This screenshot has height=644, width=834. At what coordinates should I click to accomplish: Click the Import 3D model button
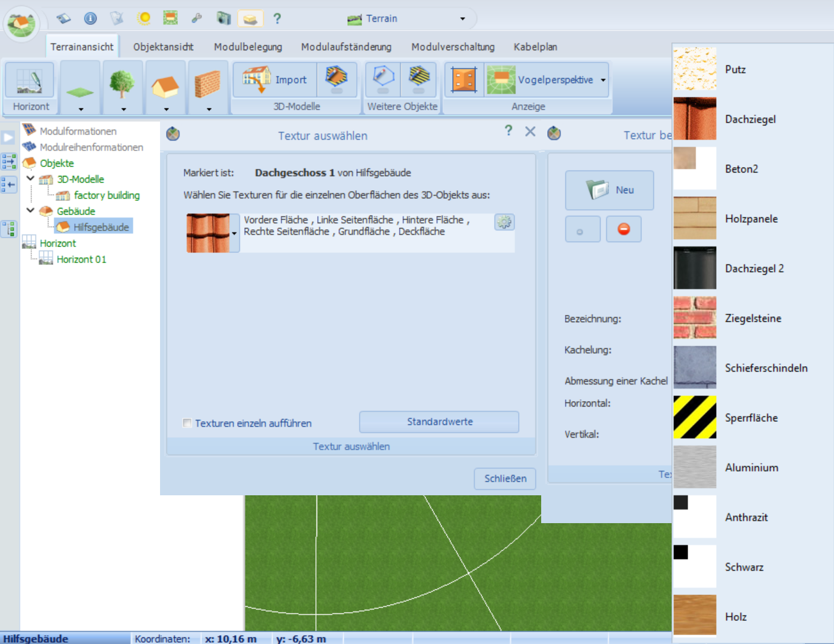coord(274,80)
